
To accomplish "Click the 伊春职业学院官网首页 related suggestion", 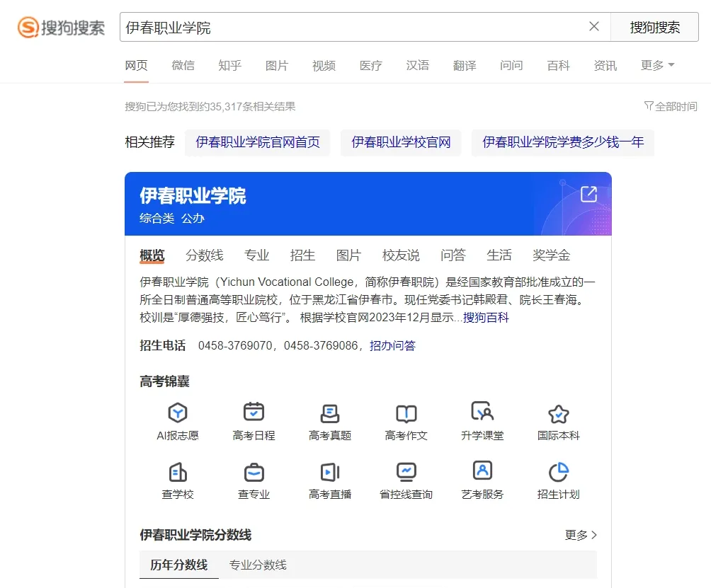I will pyautogui.click(x=258, y=142).
